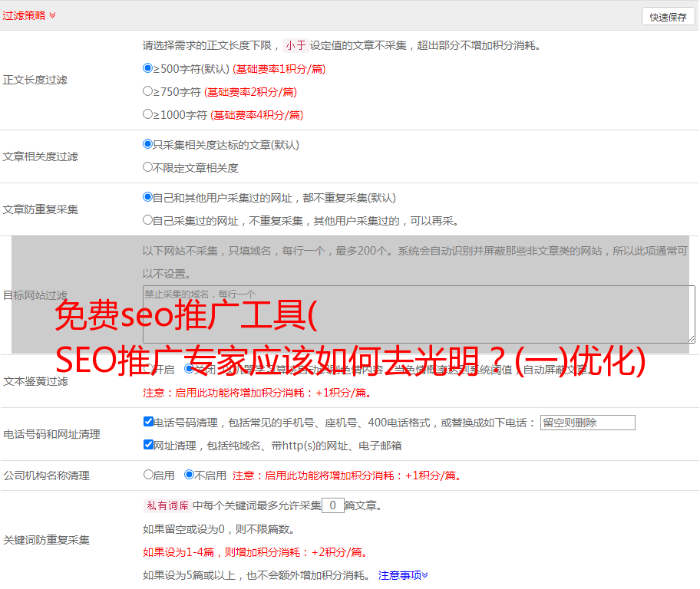
Task: Click the 快速保存 button
Action: tap(668, 17)
